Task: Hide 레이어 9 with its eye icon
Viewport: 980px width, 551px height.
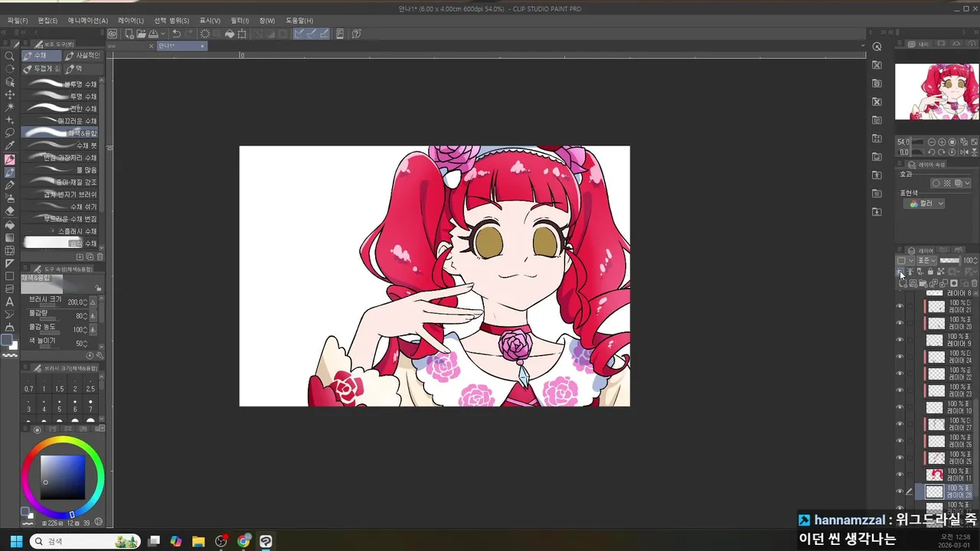Action: coord(900,340)
